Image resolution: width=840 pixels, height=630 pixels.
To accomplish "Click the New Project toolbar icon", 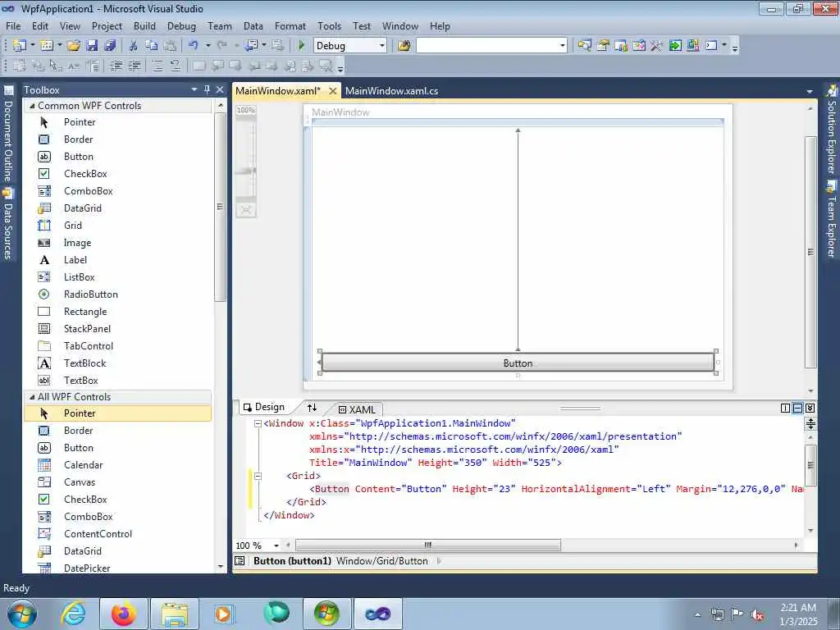I will (x=20, y=46).
